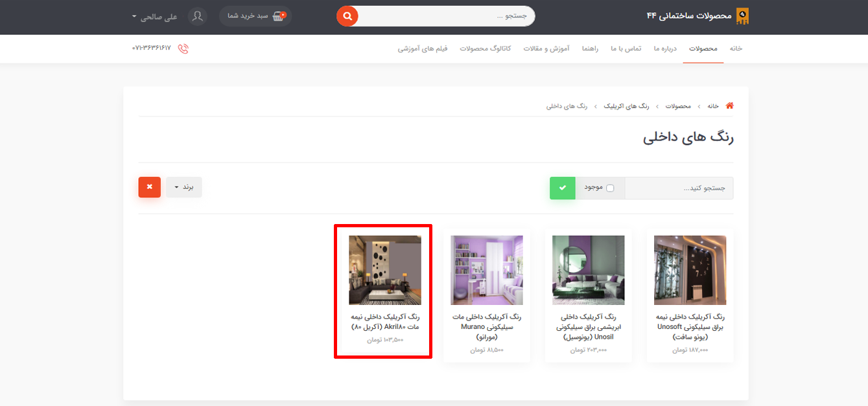
Task: Open کاتالوگ محصولات menu item
Action: [x=486, y=49]
